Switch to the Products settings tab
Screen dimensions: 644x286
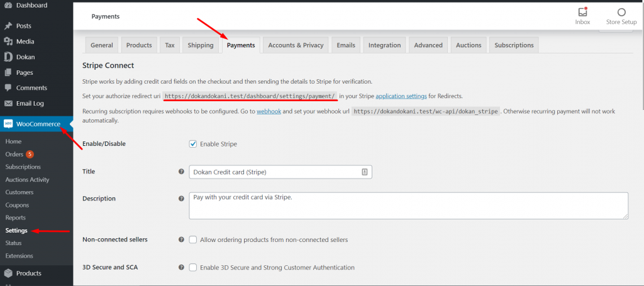[139, 45]
